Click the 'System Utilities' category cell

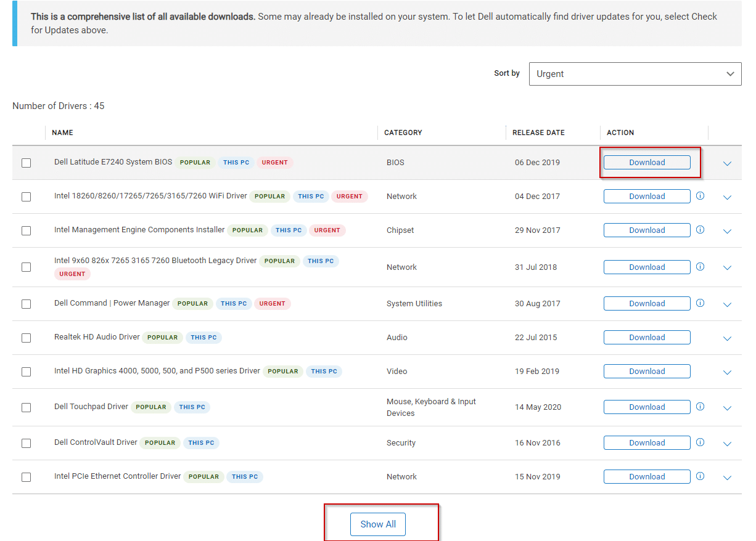[x=414, y=304]
